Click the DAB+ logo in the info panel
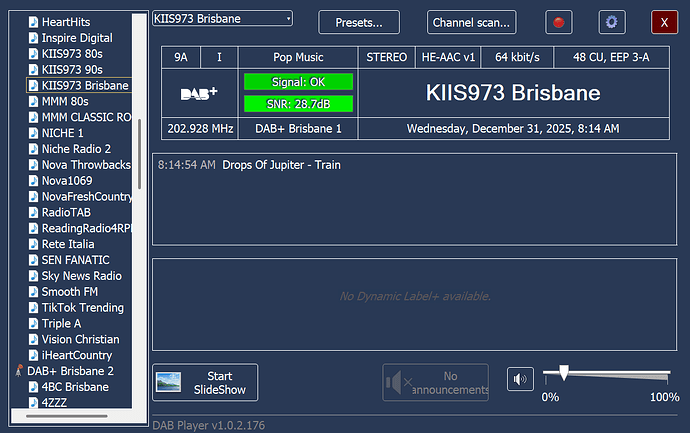 pyautogui.click(x=199, y=93)
